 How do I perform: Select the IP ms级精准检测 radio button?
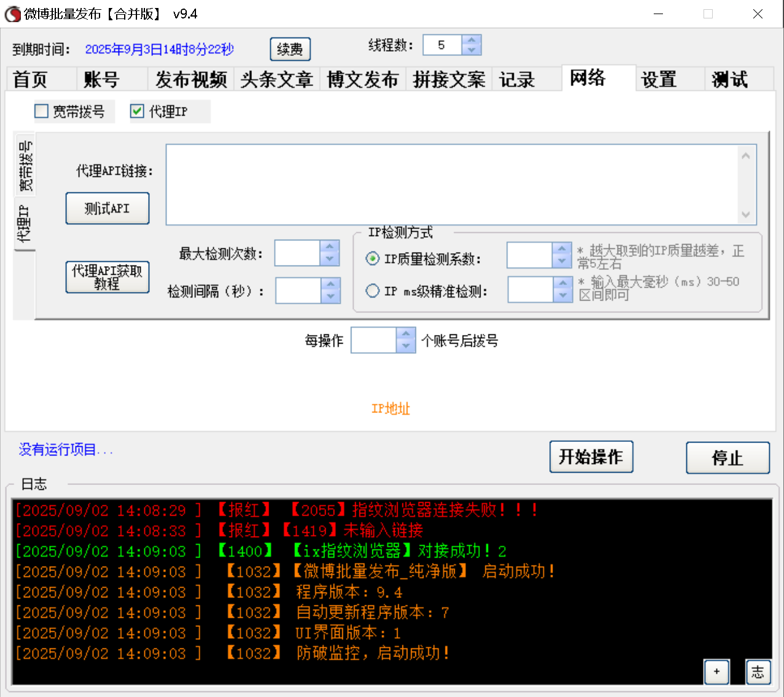click(x=372, y=291)
